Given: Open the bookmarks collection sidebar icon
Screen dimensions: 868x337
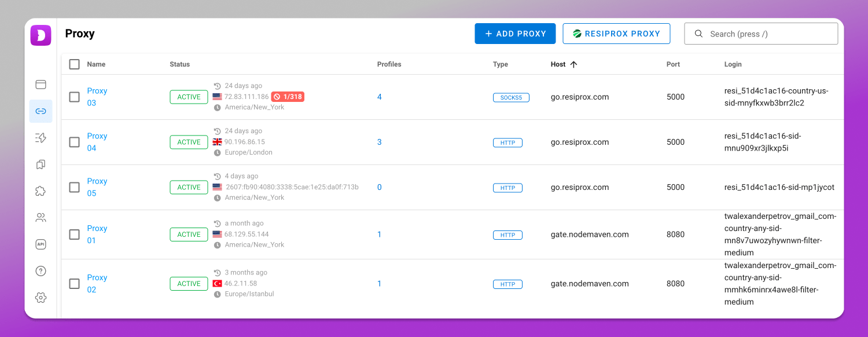Looking at the screenshot, I should click(x=41, y=164).
